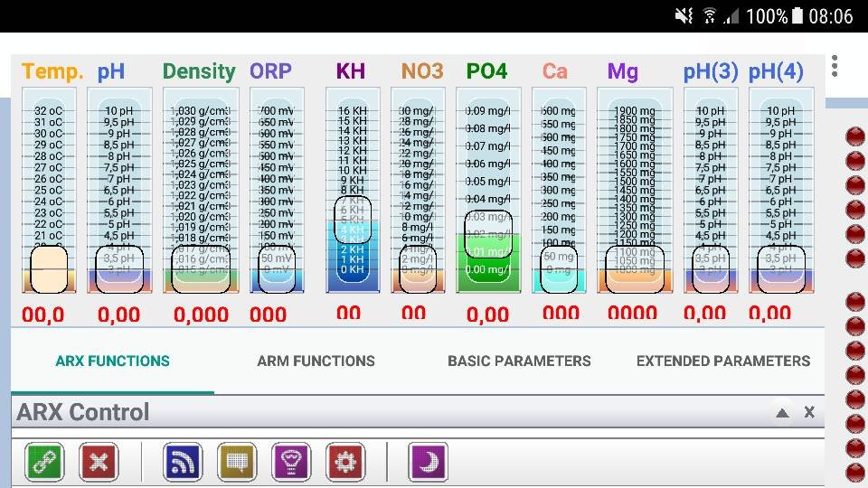Image resolution: width=868 pixels, height=488 pixels.
Task: Click the green link connect icon
Action: pos(43,462)
